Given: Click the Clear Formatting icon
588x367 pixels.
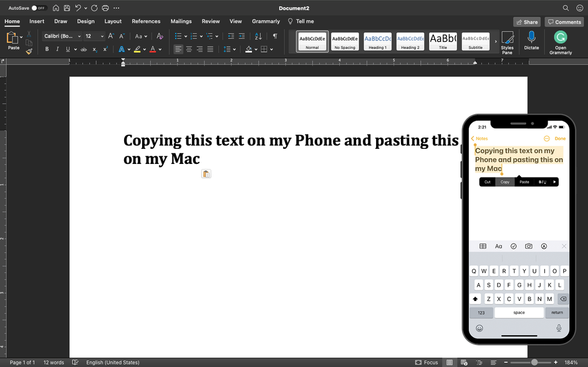Looking at the screenshot, I should click(x=160, y=36).
